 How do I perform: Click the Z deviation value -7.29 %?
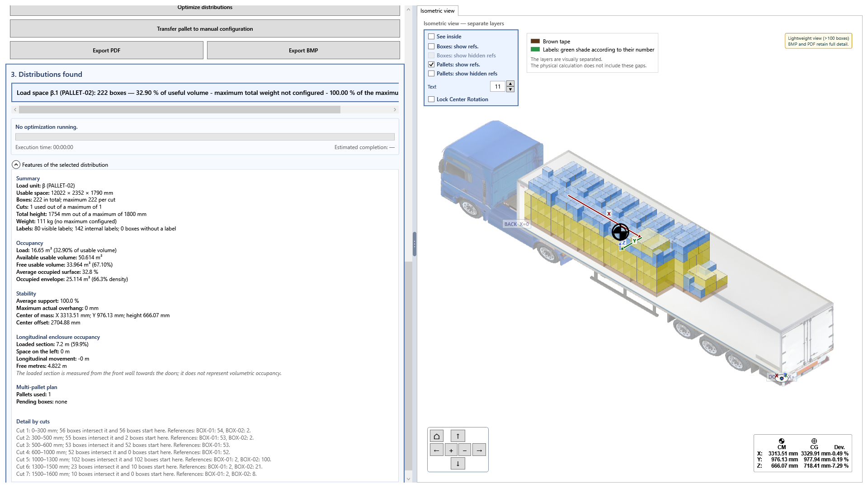coord(840,466)
